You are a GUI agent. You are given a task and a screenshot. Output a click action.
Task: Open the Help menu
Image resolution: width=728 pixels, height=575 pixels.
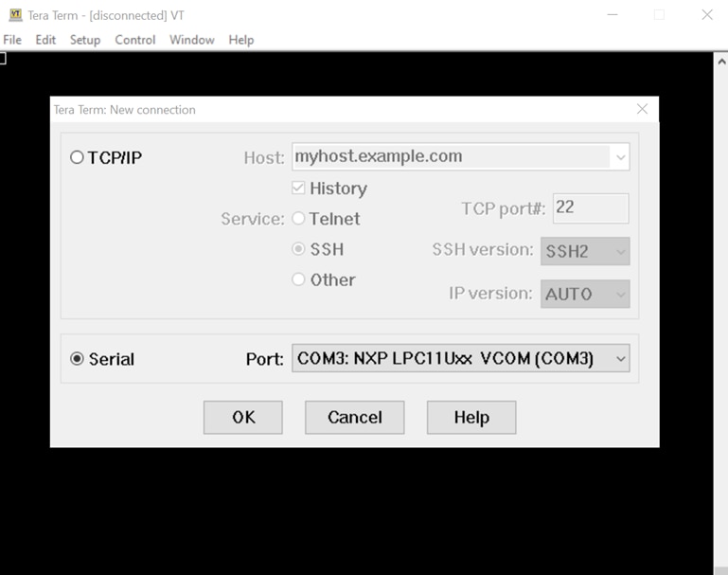pos(241,40)
